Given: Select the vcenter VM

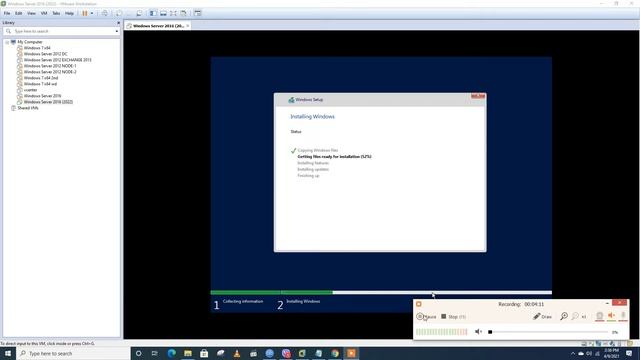Looking at the screenshot, I should [x=31, y=90].
